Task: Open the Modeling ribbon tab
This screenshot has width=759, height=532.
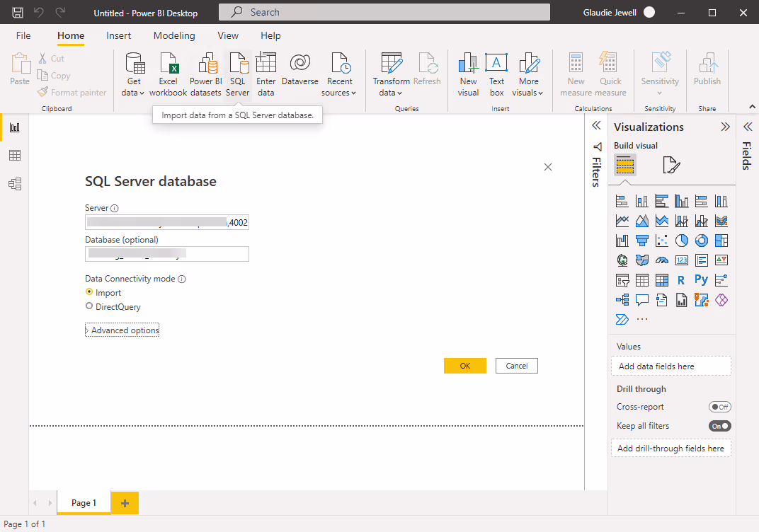Action: 174,35
